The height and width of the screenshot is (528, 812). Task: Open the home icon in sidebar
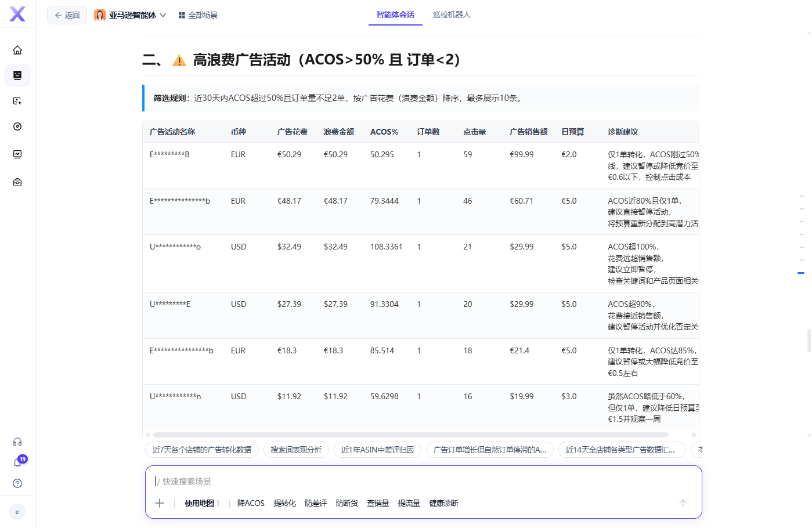click(17, 50)
